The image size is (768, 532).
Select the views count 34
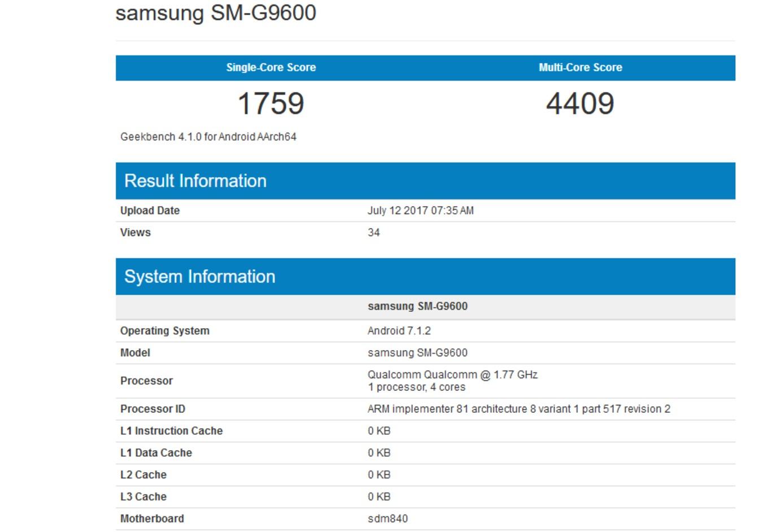pyautogui.click(x=374, y=233)
